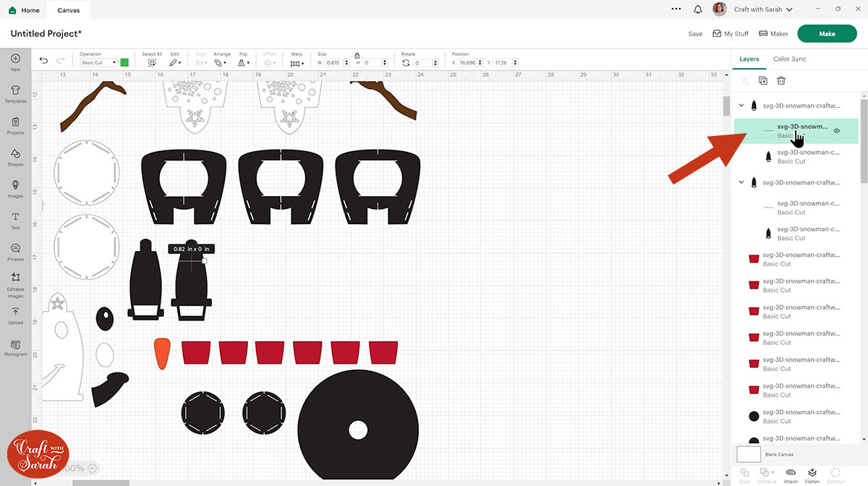Open the Offset tool
The width and height of the screenshot is (868, 486).
point(269,59)
